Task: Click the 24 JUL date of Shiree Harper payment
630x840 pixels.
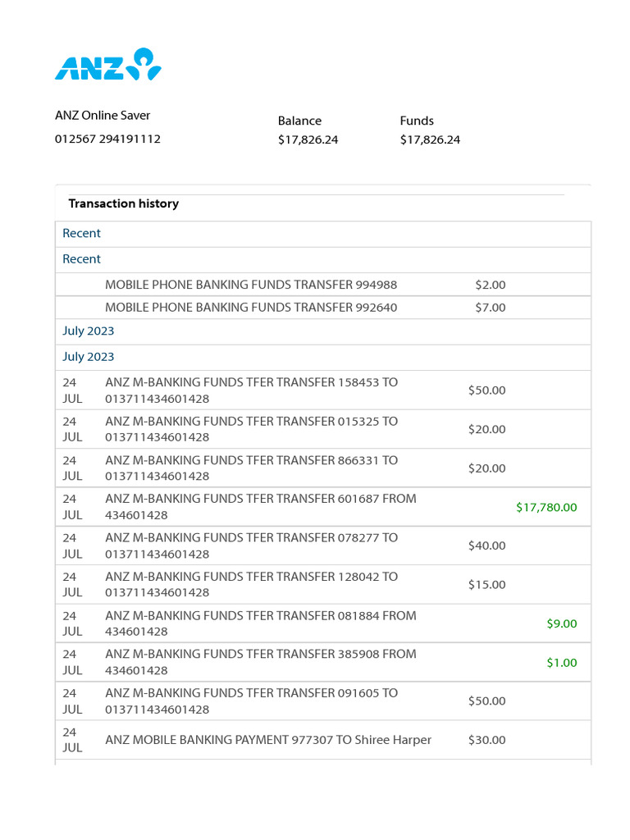Action: pos(72,740)
